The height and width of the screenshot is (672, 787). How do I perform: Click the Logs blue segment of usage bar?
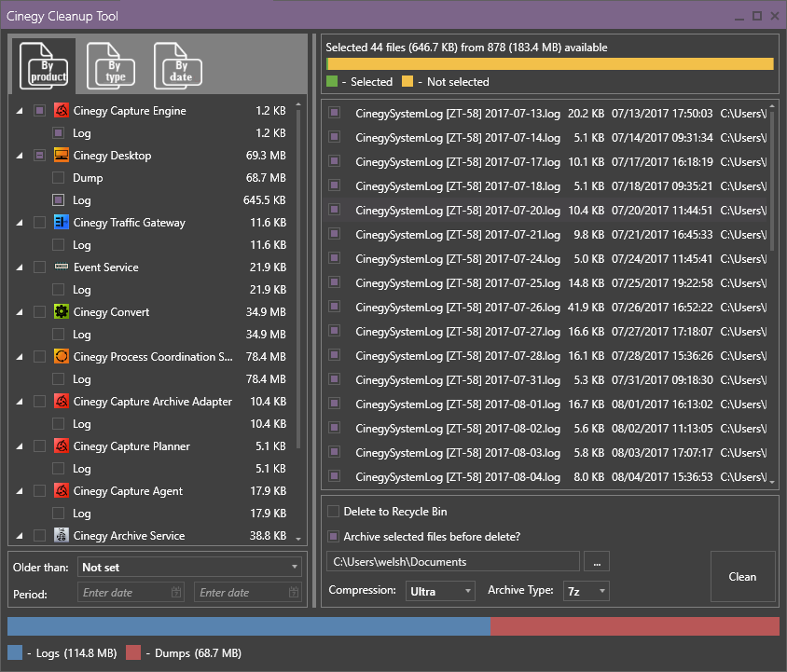[x=249, y=626]
